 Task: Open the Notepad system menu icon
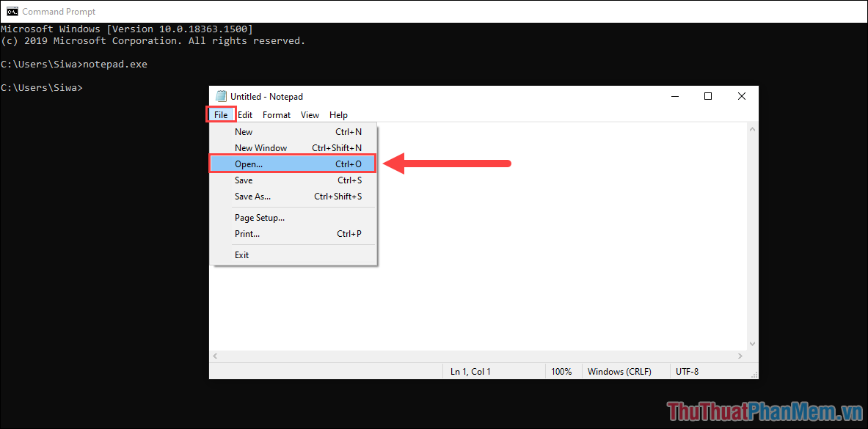coord(221,95)
